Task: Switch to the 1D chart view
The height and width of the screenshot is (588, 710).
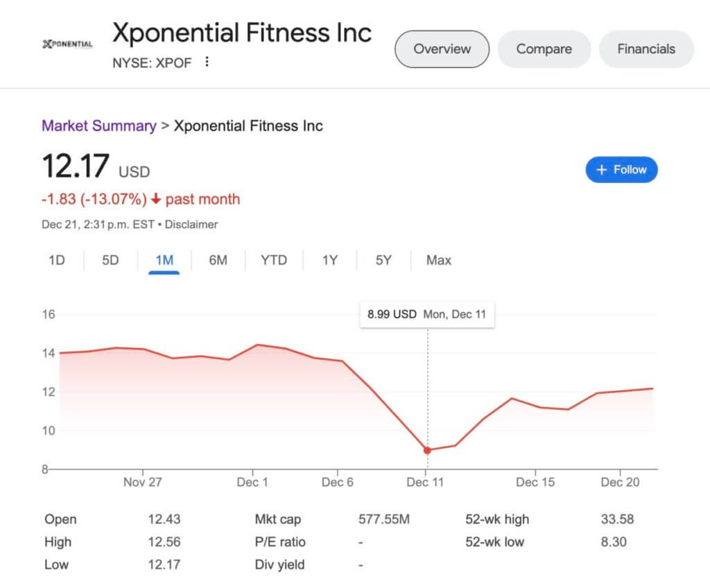Action: 56,260
